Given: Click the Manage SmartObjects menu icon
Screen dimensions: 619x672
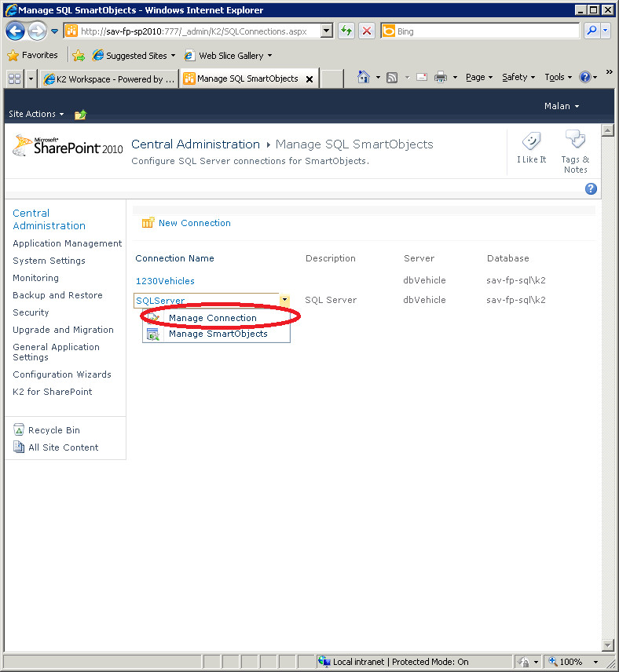Looking at the screenshot, I should point(152,334).
